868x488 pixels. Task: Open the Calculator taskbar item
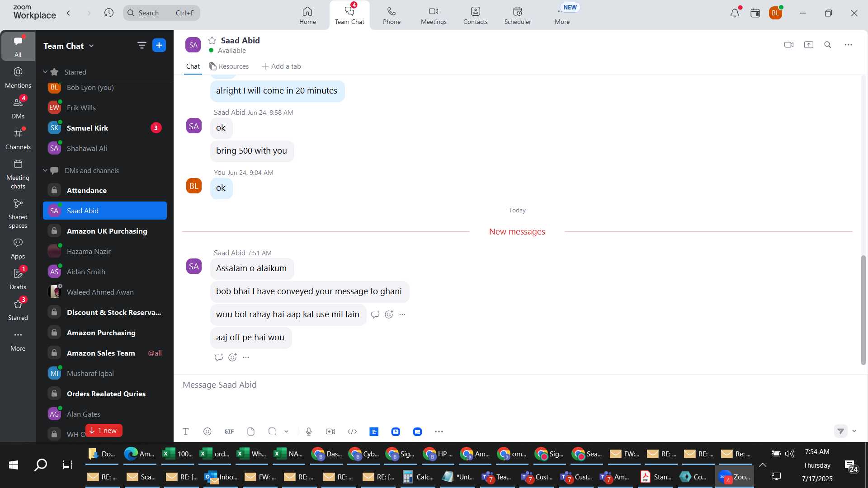(x=418, y=477)
